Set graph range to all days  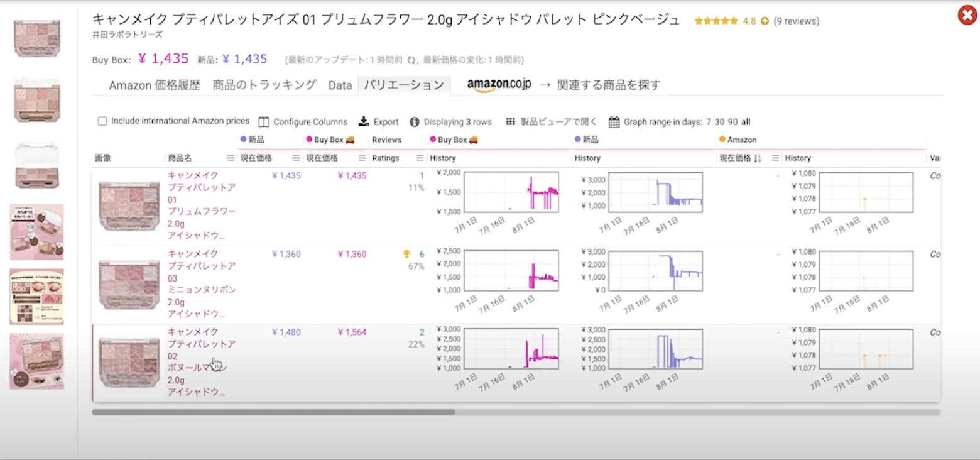746,122
